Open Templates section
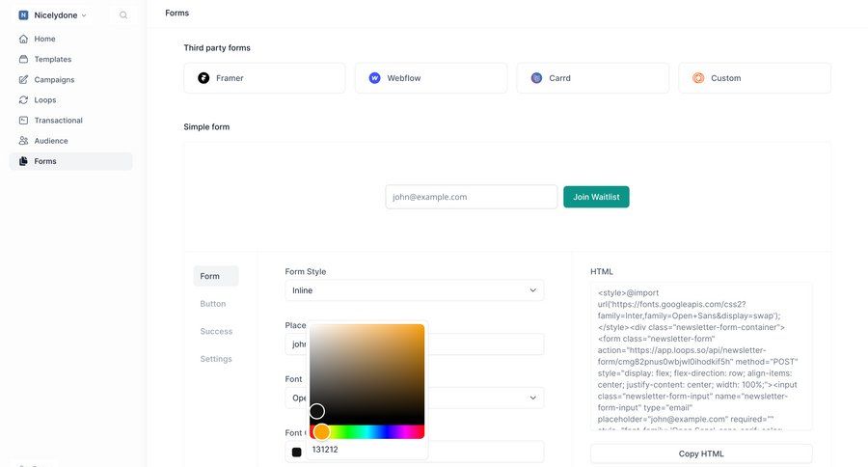The width and height of the screenshot is (868, 467). [x=70, y=59]
